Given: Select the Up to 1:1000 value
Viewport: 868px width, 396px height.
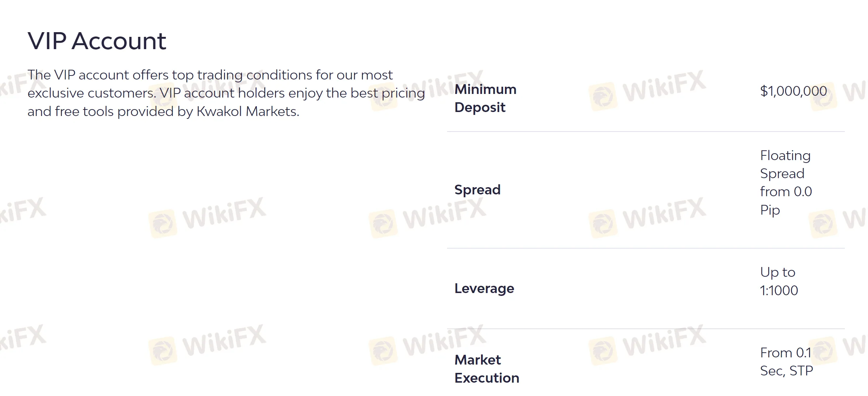Looking at the screenshot, I should point(779,281).
